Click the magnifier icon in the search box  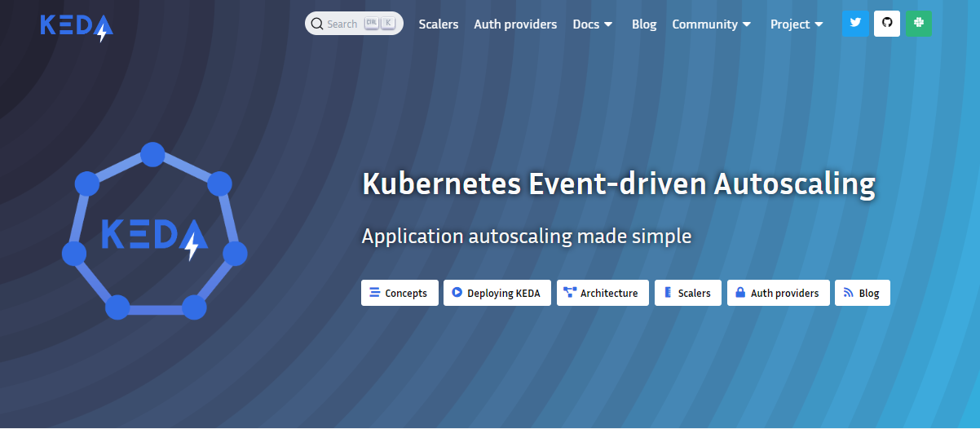(317, 24)
